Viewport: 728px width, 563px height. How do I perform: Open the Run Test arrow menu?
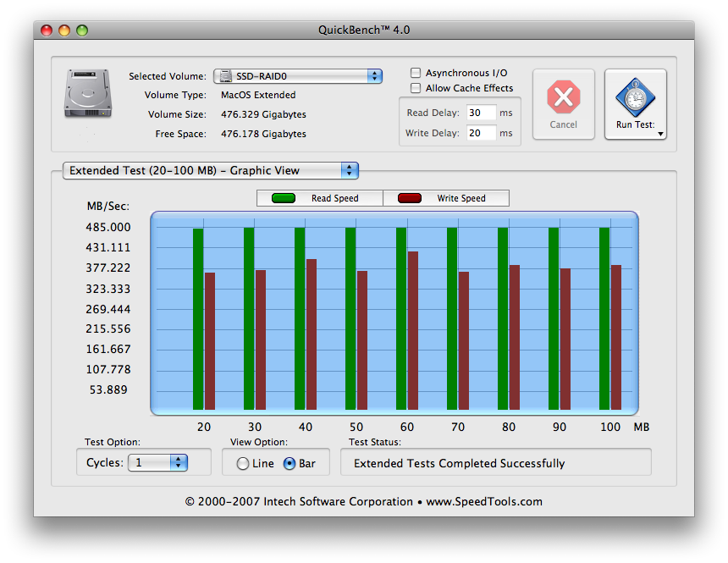pyautogui.click(x=660, y=134)
